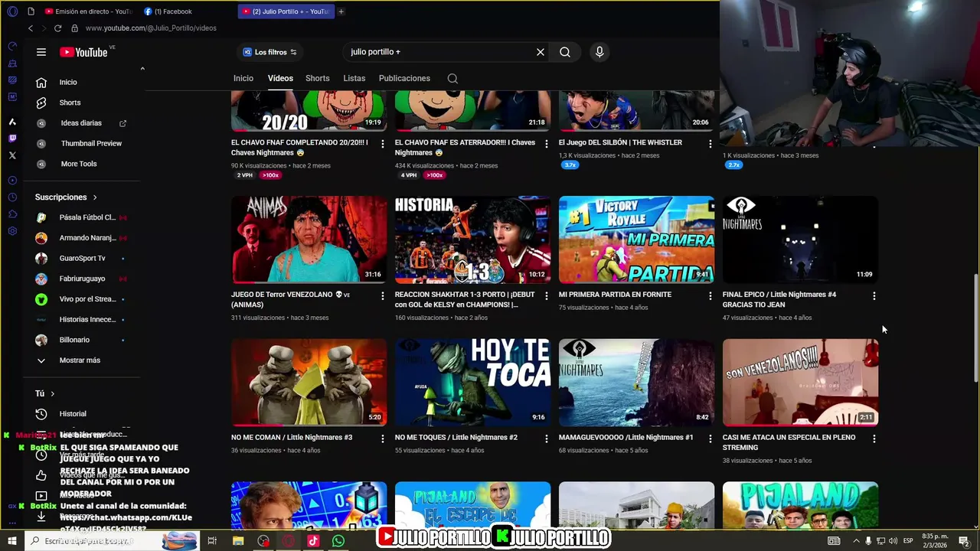Open WhatsApp from the taskbar
The image size is (980, 551).
[x=338, y=541]
